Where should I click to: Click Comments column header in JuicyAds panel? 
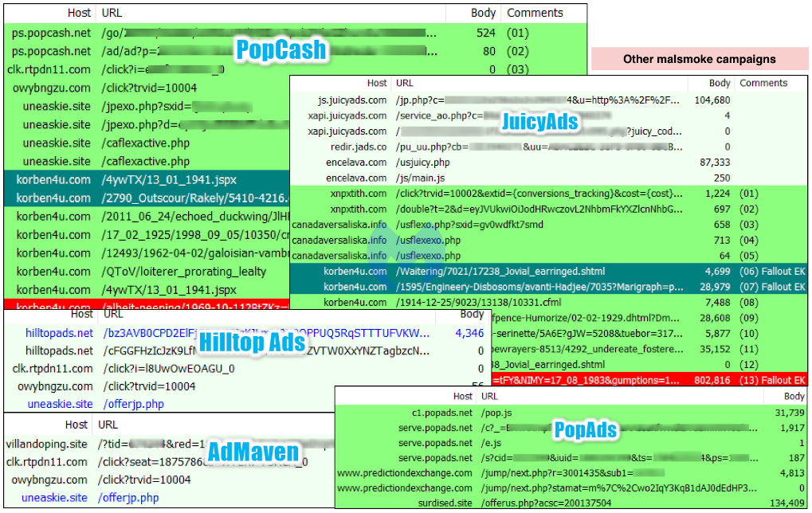coord(763,83)
